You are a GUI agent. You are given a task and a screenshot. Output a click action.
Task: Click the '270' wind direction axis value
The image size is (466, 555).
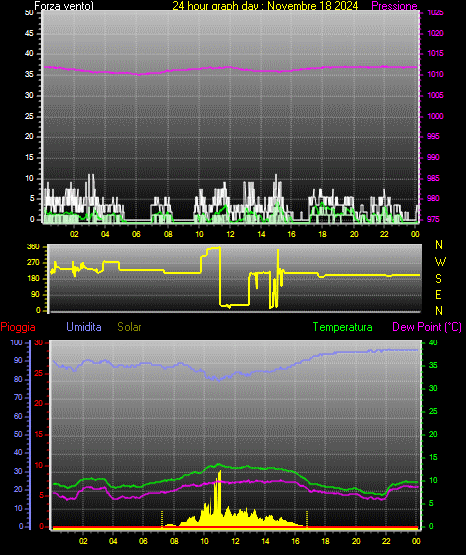(33, 263)
